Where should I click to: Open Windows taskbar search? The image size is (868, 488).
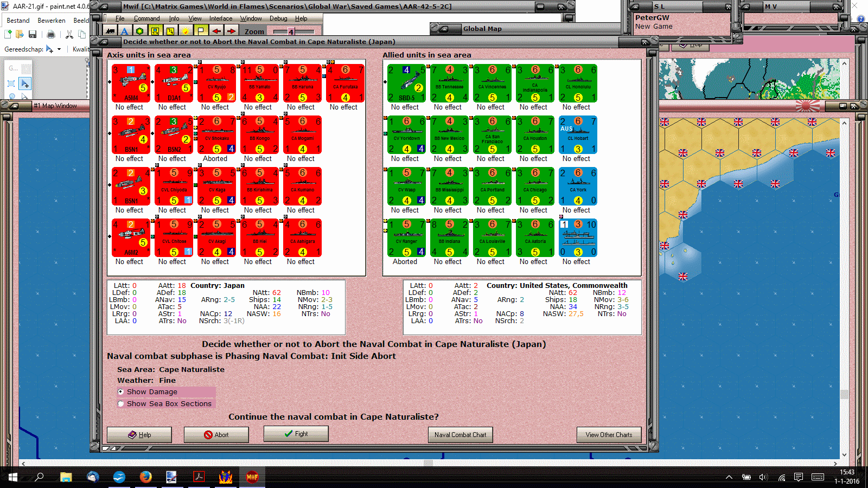[39, 477]
